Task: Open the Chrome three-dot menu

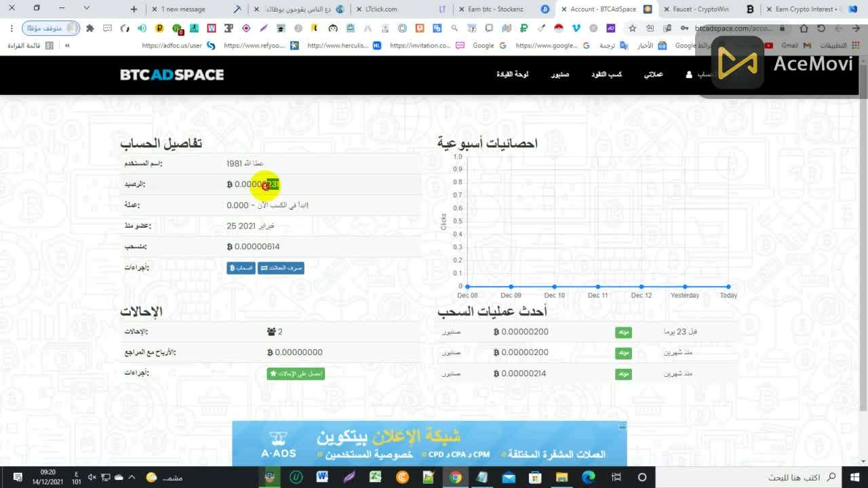Action: click(x=13, y=29)
